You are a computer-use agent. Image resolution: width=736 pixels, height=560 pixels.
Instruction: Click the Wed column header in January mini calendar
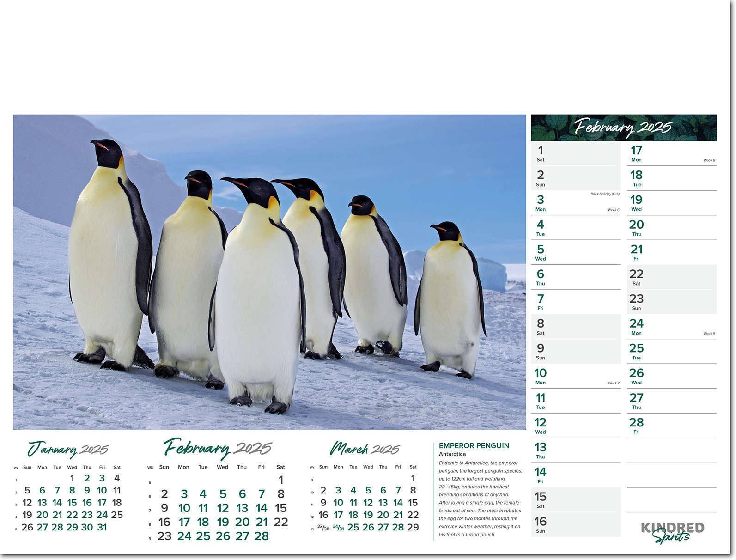[x=72, y=467]
